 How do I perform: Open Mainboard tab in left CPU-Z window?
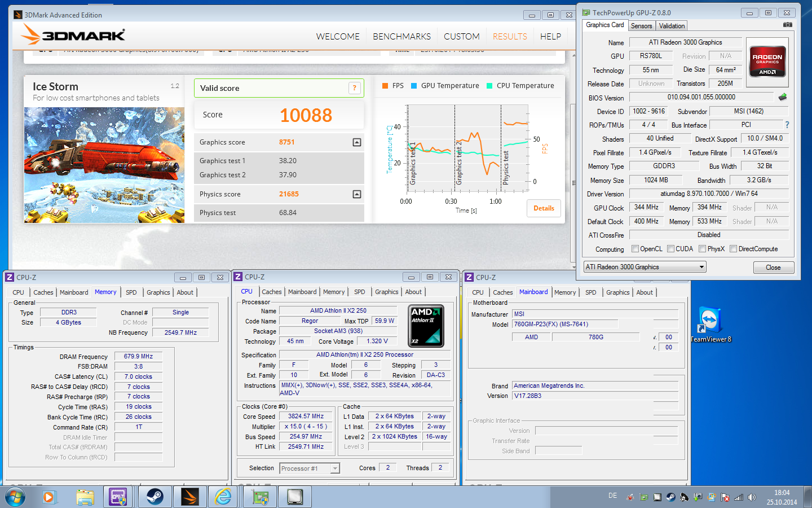point(74,292)
